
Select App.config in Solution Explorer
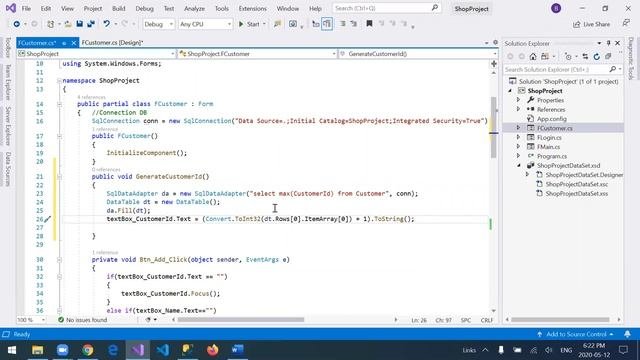coord(551,119)
